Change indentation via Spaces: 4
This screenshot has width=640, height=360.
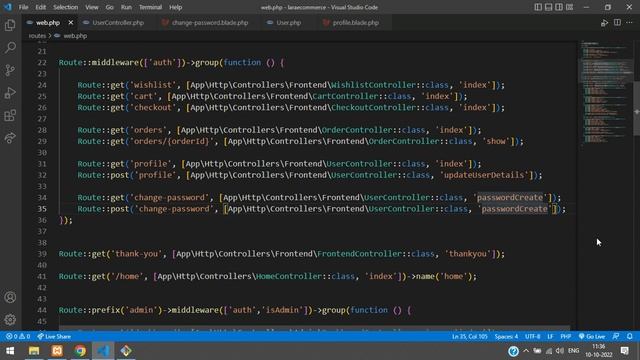pos(506,336)
